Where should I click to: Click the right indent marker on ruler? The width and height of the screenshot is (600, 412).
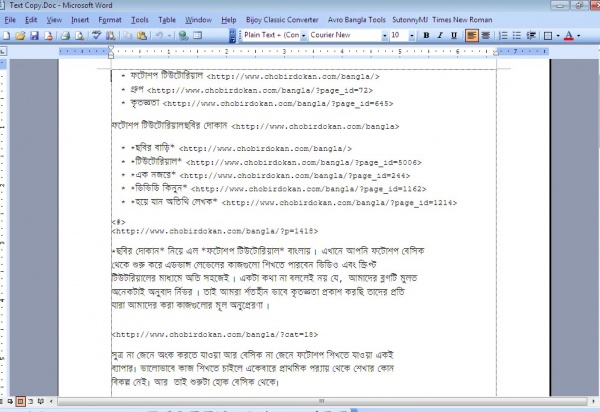(x=496, y=52)
